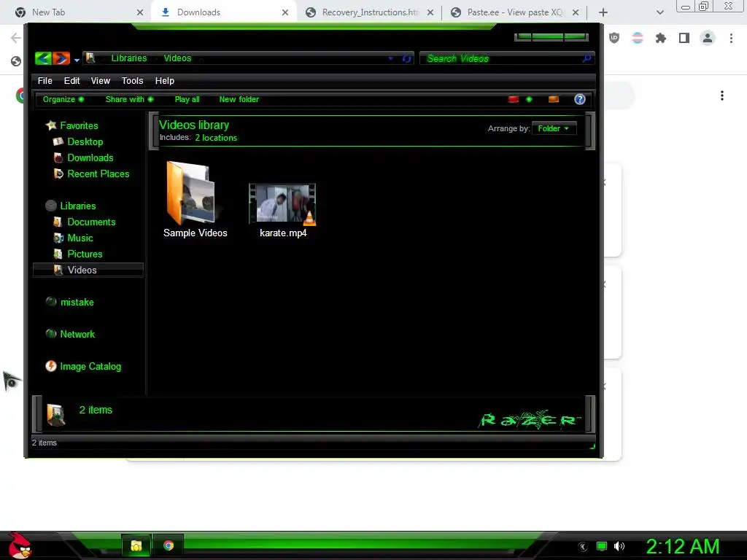Open Downloads page three-dot more actions menu
Screen dimensions: 747x560
click(721, 96)
